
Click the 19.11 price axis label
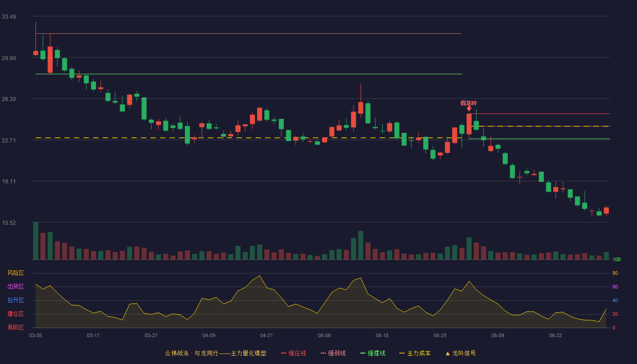9,182
